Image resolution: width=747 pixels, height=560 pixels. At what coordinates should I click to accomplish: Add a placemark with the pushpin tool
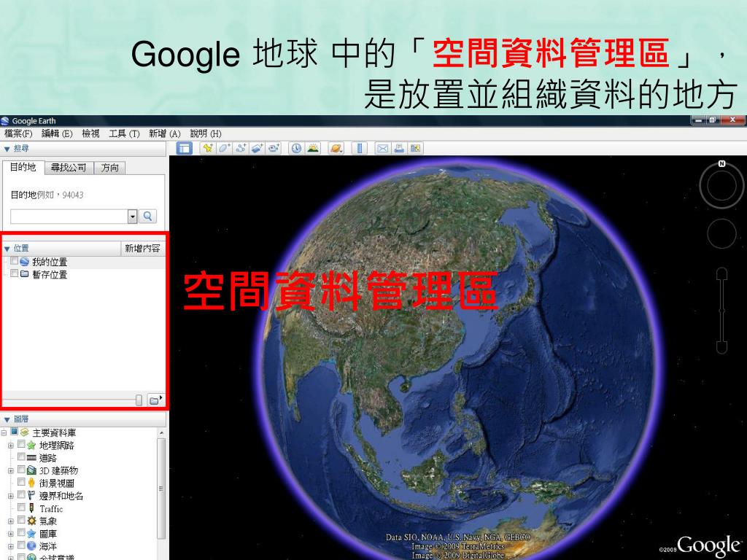pyautogui.click(x=208, y=148)
